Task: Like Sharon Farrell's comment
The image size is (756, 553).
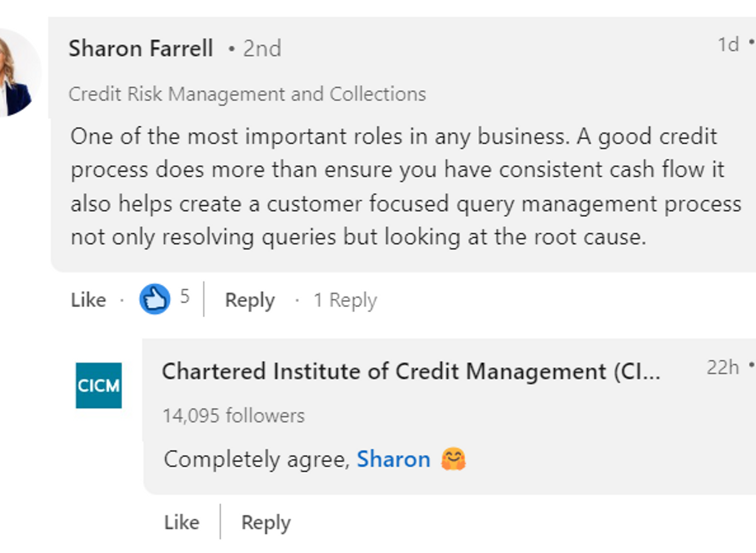Action: click(x=88, y=300)
